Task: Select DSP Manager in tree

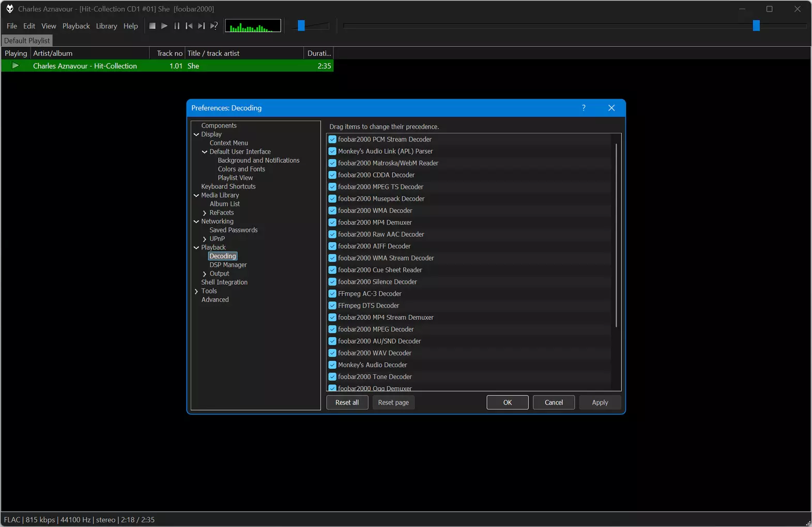Action: (x=228, y=265)
